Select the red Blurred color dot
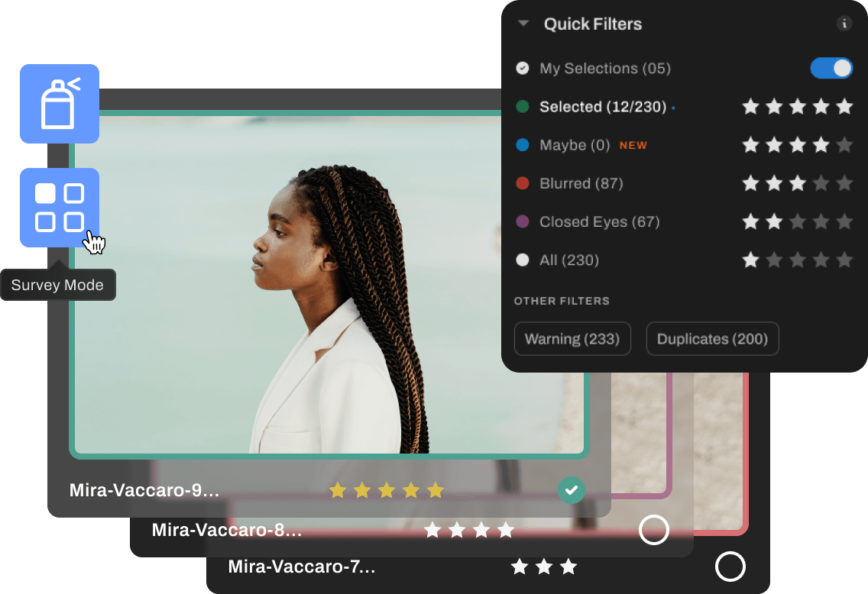This screenshot has width=868, height=594. pyautogui.click(x=523, y=183)
